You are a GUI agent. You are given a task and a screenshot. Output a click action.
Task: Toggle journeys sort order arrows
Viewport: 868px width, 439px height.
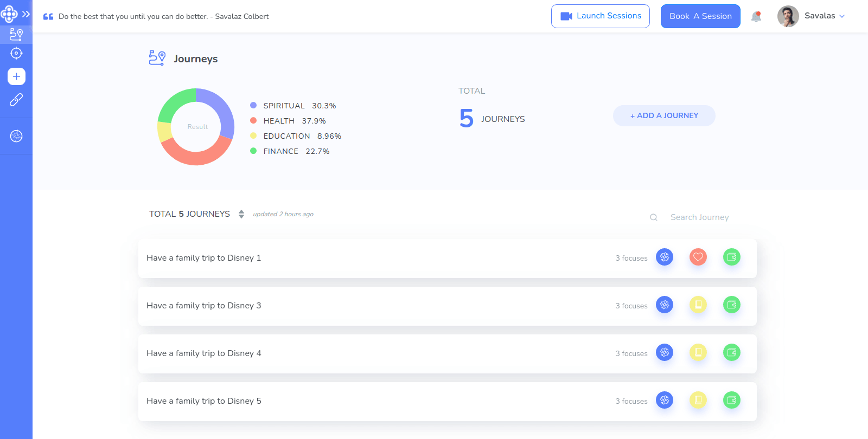[241, 214]
